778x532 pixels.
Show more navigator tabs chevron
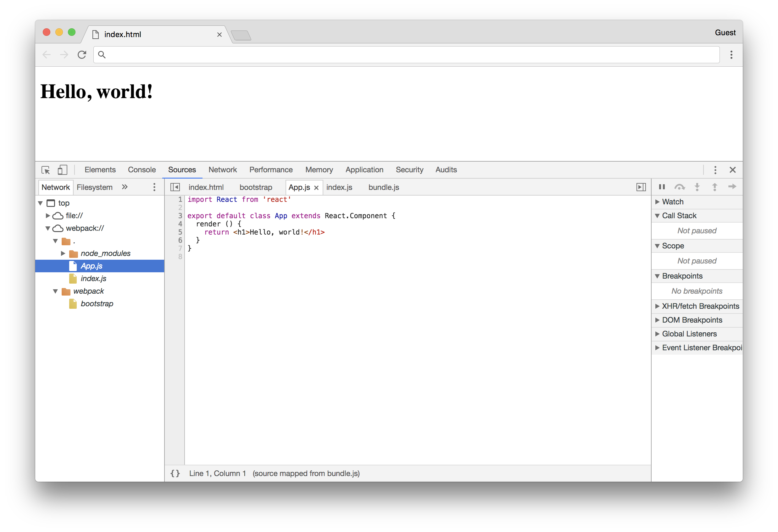point(125,187)
